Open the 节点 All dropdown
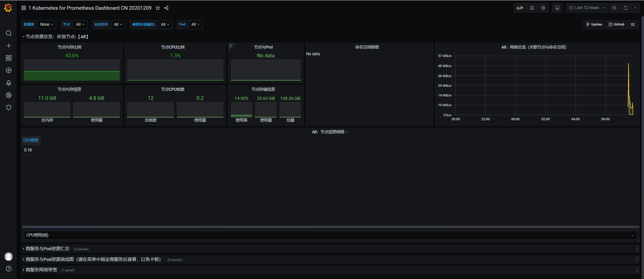The width and height of the screenshot is (644, 279). (x=80, y=24)
